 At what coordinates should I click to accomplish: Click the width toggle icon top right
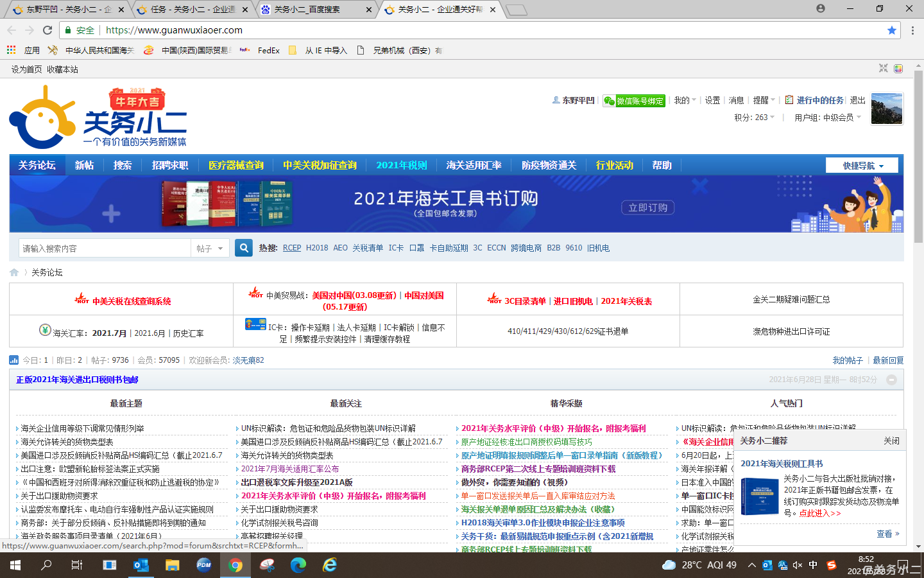point(884,69)
